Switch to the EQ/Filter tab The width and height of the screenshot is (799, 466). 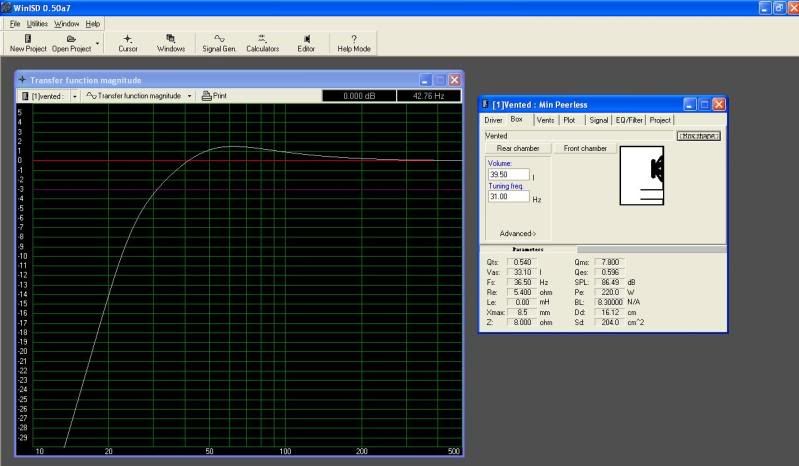(x=629, y=120)
